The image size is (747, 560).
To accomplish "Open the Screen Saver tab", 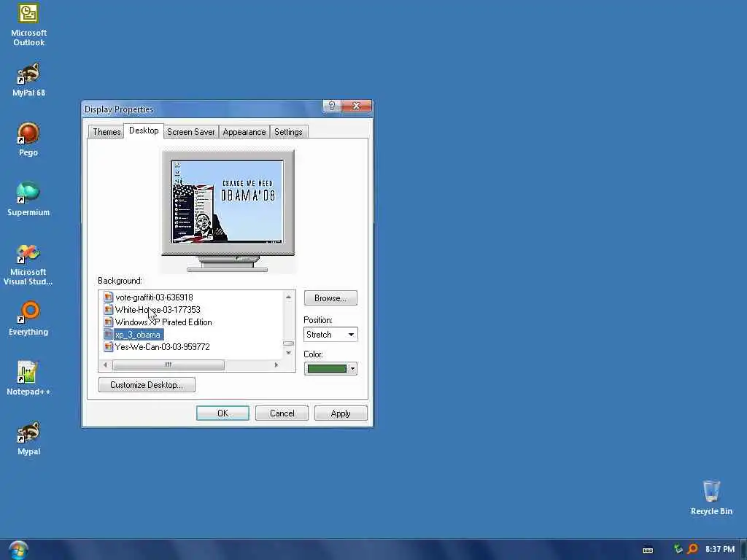I will click(190, 132).
